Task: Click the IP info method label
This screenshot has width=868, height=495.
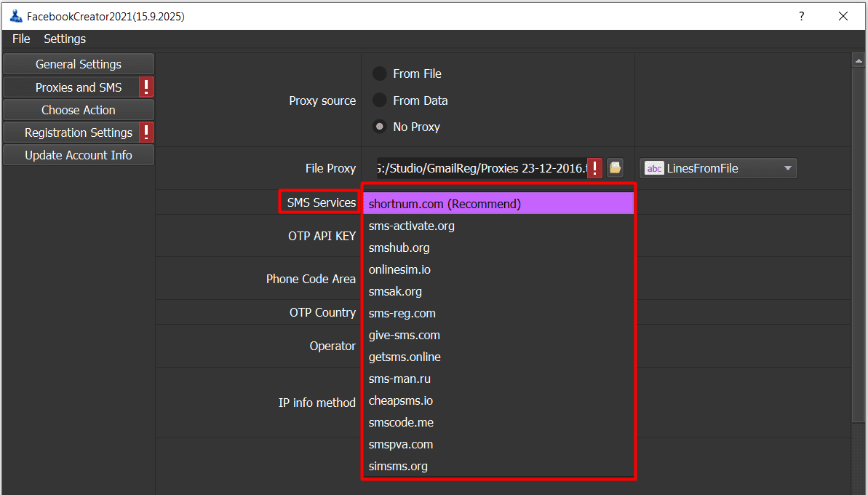Action: (316, 403)
